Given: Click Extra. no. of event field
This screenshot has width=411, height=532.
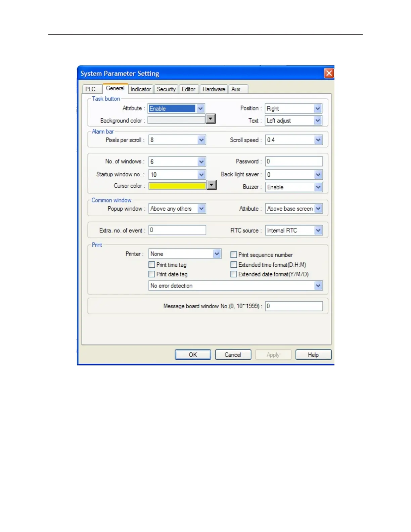Looking at the screenshot, I should pyautogui.click(x=177, y=230).
